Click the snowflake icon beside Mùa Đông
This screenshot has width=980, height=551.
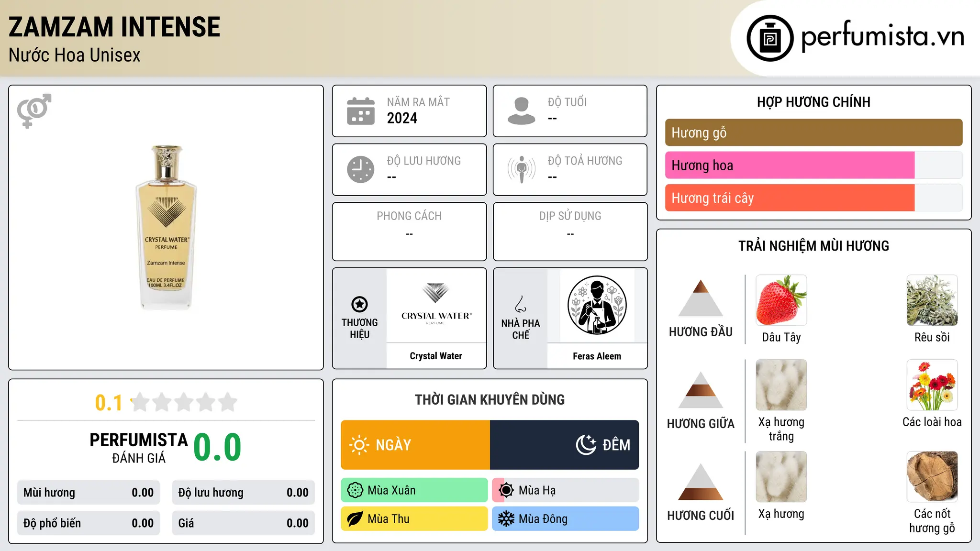[506, 519]
